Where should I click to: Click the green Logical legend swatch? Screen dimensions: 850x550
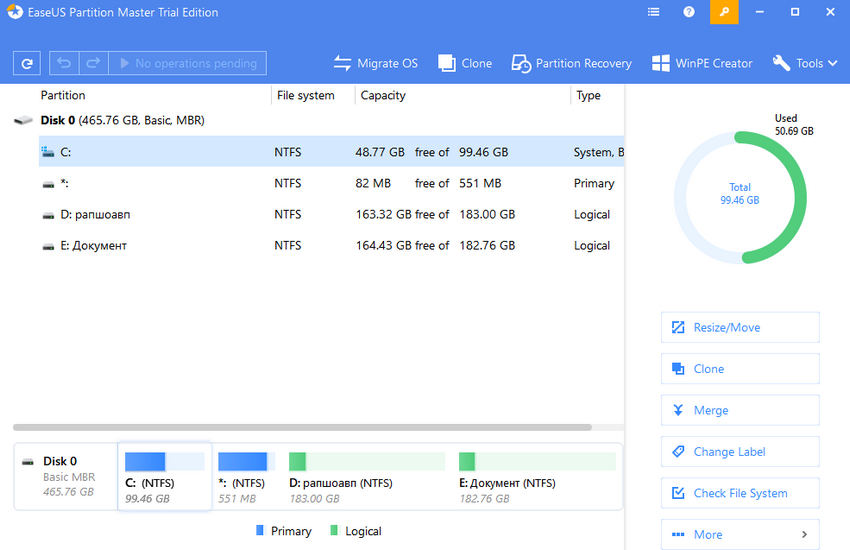pos(334,530)
